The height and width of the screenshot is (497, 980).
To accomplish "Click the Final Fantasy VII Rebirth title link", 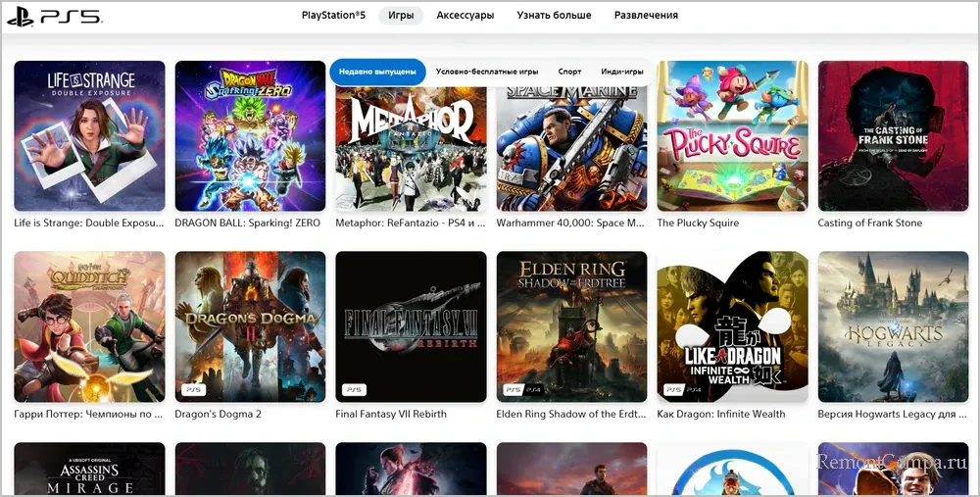I will click(391, 414).
